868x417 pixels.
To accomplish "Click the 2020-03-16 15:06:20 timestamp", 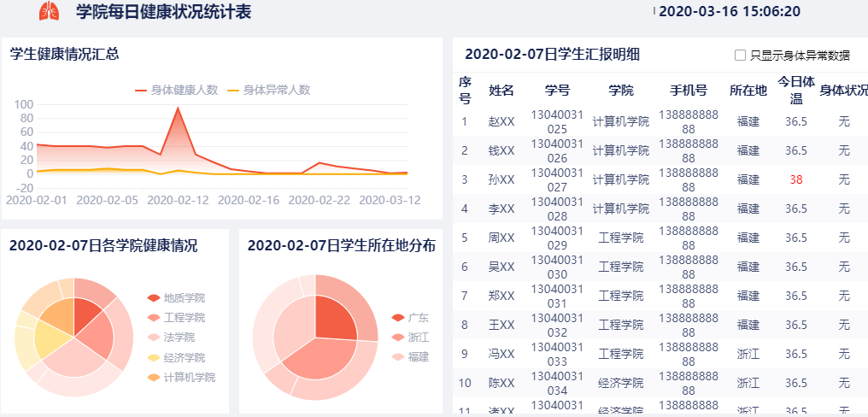I will [730, 12].
